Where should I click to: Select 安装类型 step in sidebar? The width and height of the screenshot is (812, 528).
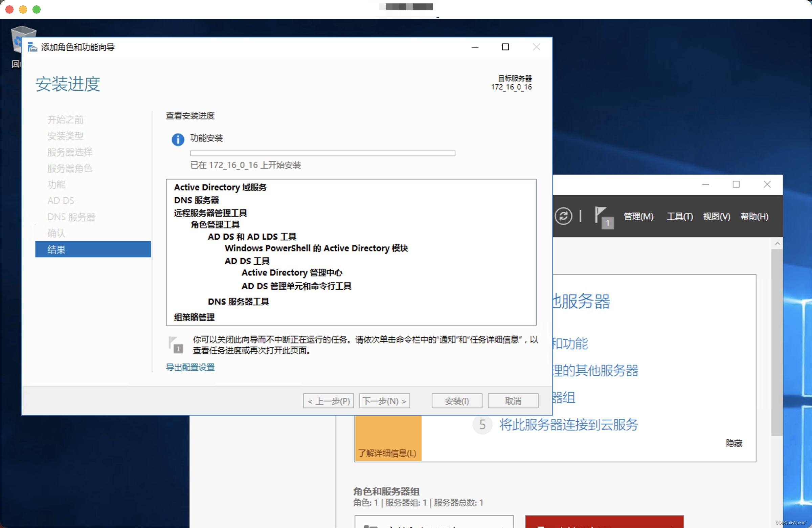coord(66,136)
